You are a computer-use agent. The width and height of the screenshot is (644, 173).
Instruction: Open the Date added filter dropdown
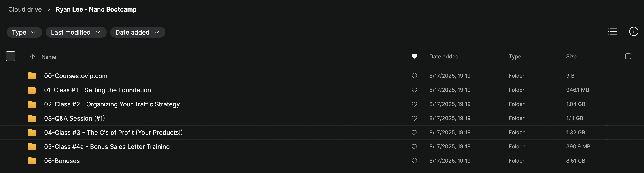(138, 32)
